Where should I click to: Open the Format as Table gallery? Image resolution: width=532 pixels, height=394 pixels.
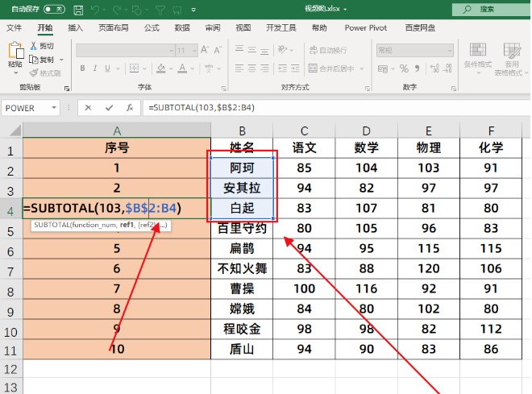pos(510,58)
